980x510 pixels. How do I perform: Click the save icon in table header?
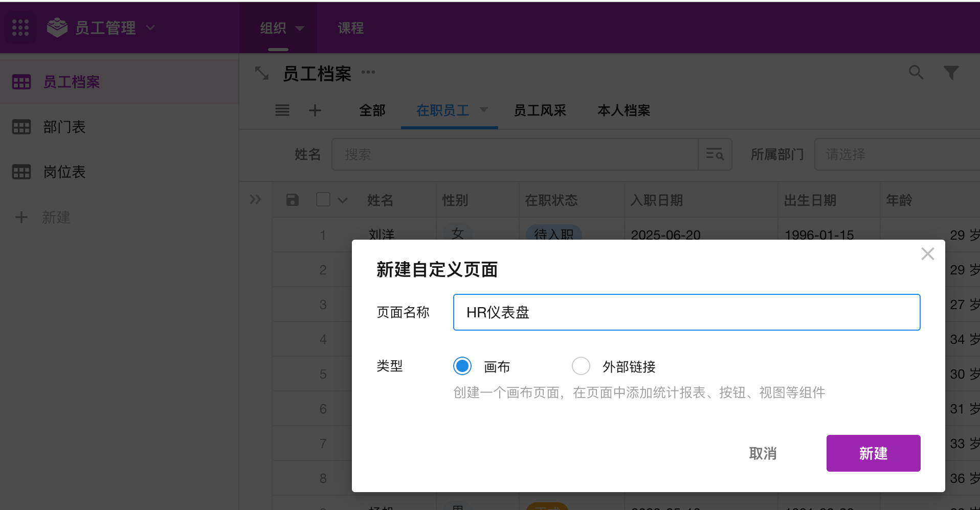pyautogui.click(x=293, y=200)
